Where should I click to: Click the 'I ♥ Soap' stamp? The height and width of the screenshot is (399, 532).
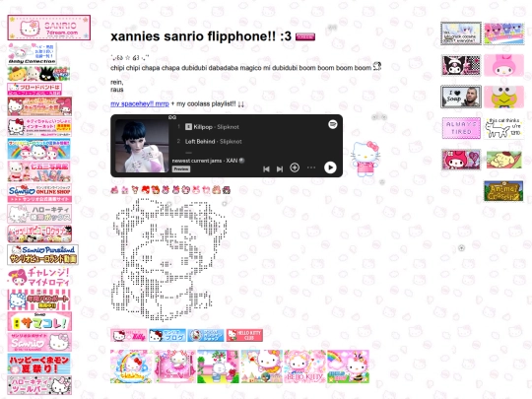(461, 97)
